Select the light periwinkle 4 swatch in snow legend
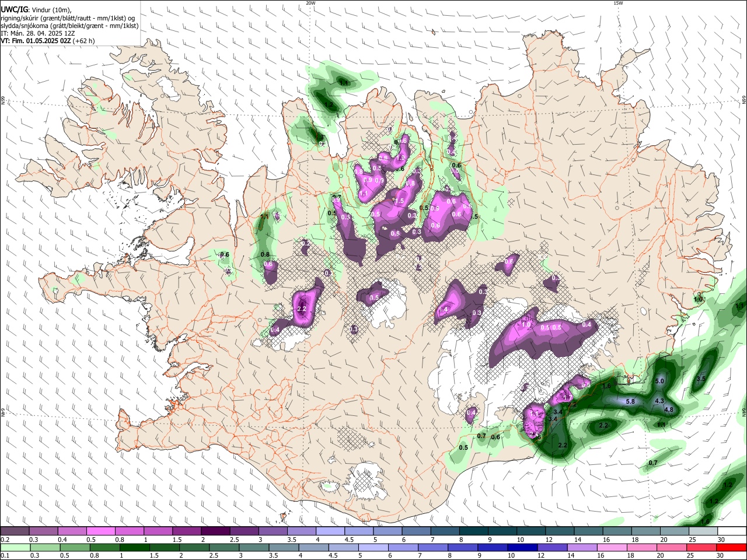Screen dimensions: 747x560 click(x=330, y=531)
